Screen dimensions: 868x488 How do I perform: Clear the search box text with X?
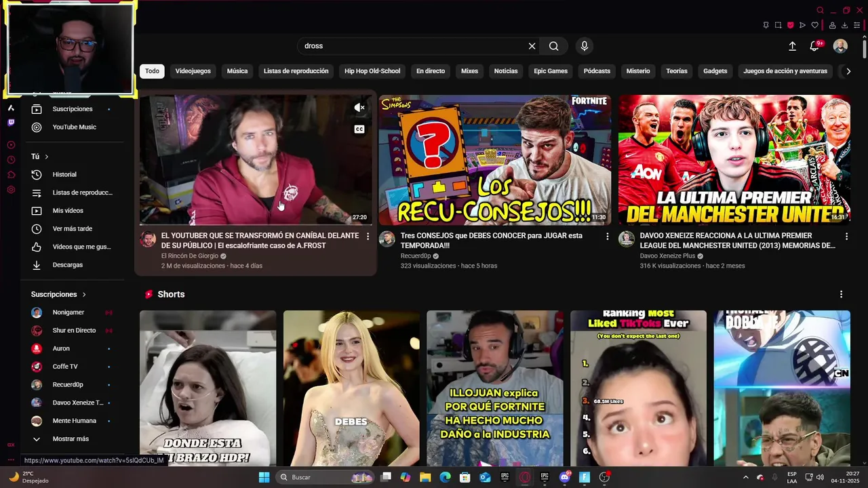(532, 46)
